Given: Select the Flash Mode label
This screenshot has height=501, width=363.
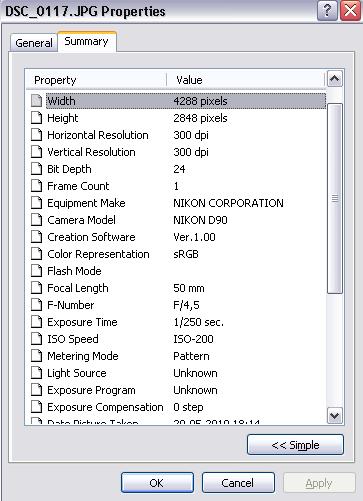Looking at the screenshot, I should point(74,271).
